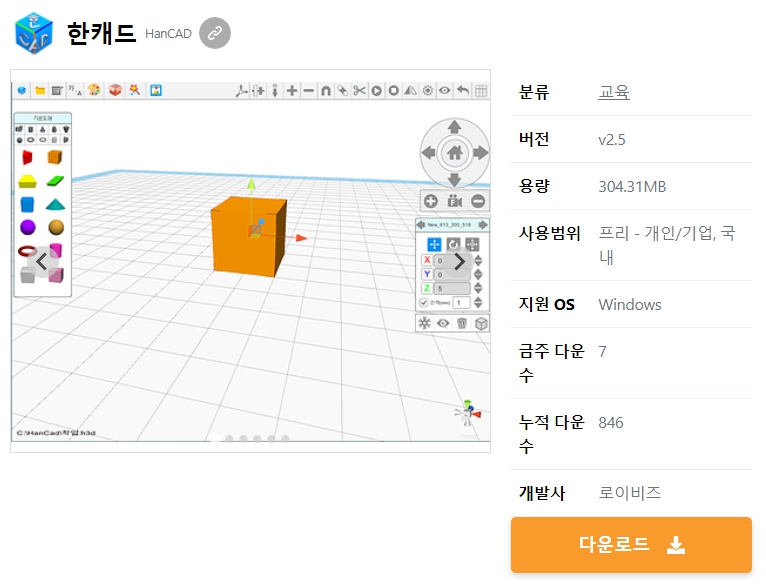Click the X axis label button
Image resolution: width=766 pixels, height=588 pixels.
coord(426,260)
